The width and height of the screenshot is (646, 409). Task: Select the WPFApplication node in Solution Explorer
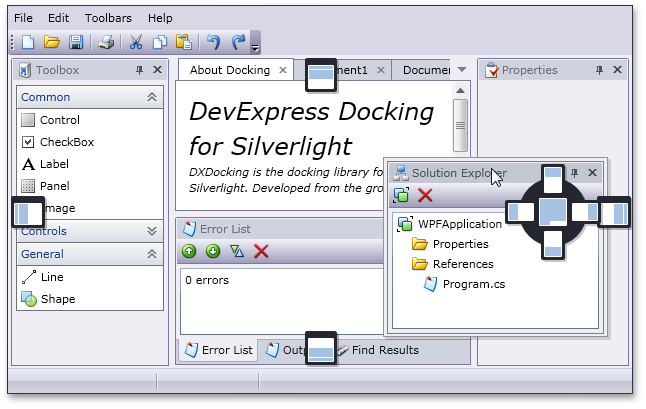coord(449,224)
